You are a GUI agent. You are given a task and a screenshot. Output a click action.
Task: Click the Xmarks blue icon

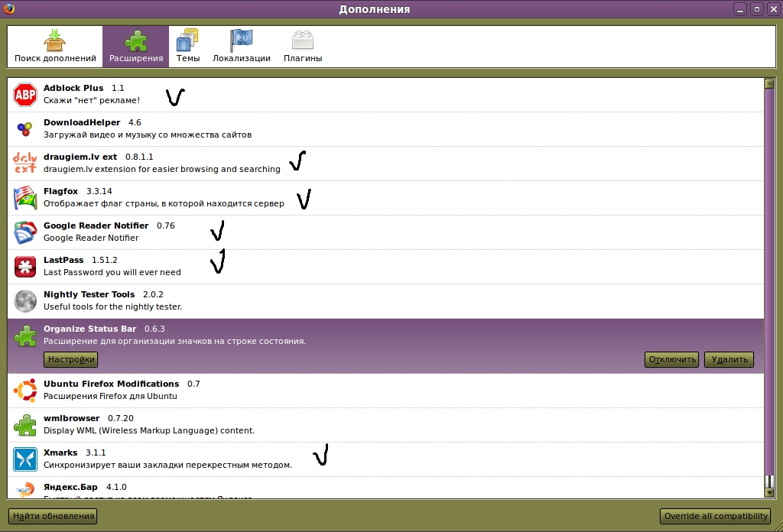coord(25,459)
